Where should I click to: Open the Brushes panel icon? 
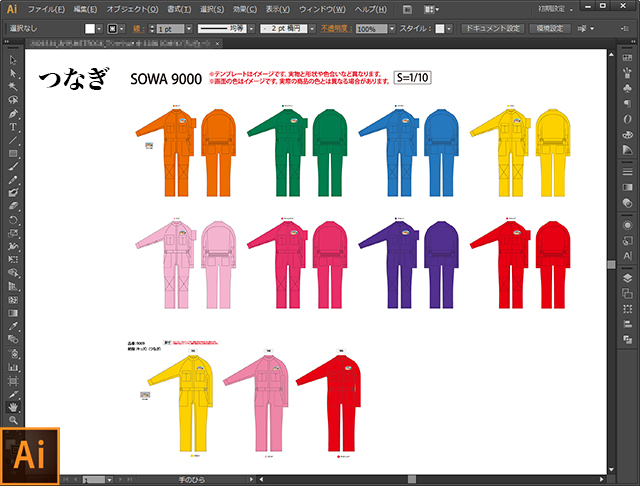coord(627,73)
